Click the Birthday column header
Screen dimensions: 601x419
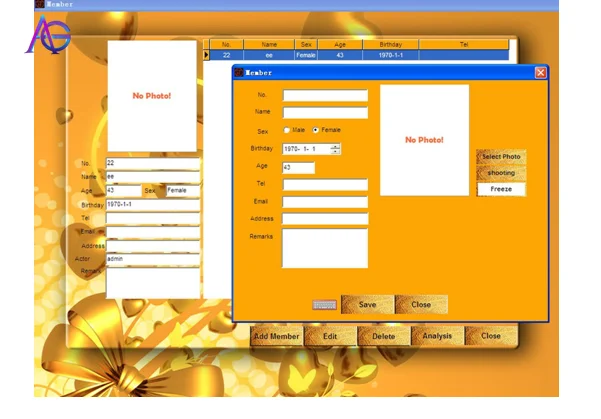click(x=391, y=44)
